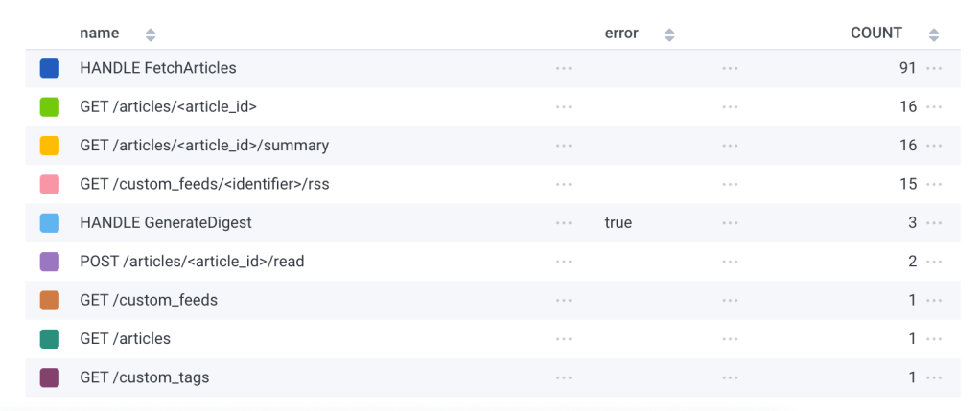Click purple swatch for POST read row
This screenshot has height=411, width=980.
coord(50,262)
